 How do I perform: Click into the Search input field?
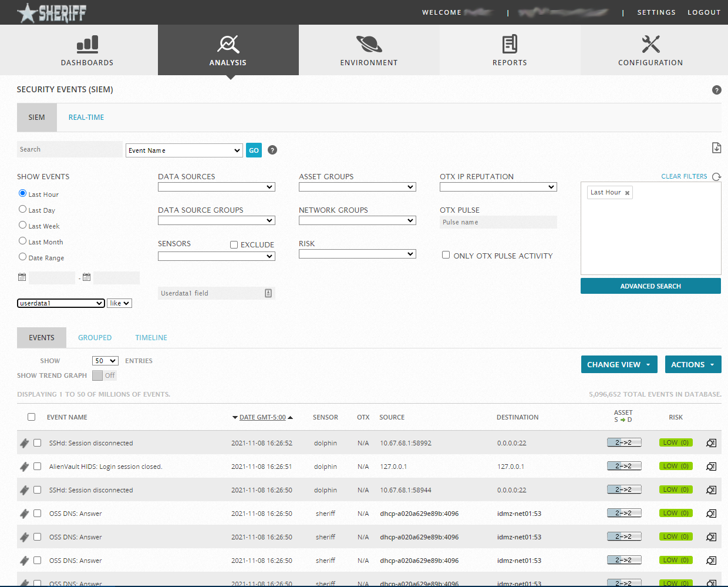[x=69, y=149]
